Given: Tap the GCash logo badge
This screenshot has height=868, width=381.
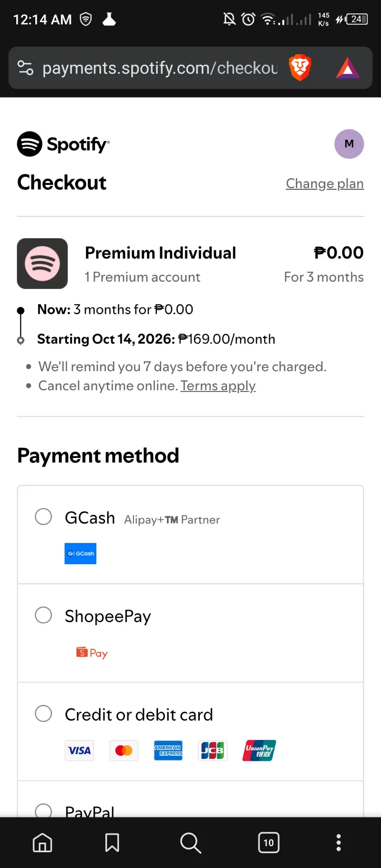Looking at the screenshot, I should 81,553.
